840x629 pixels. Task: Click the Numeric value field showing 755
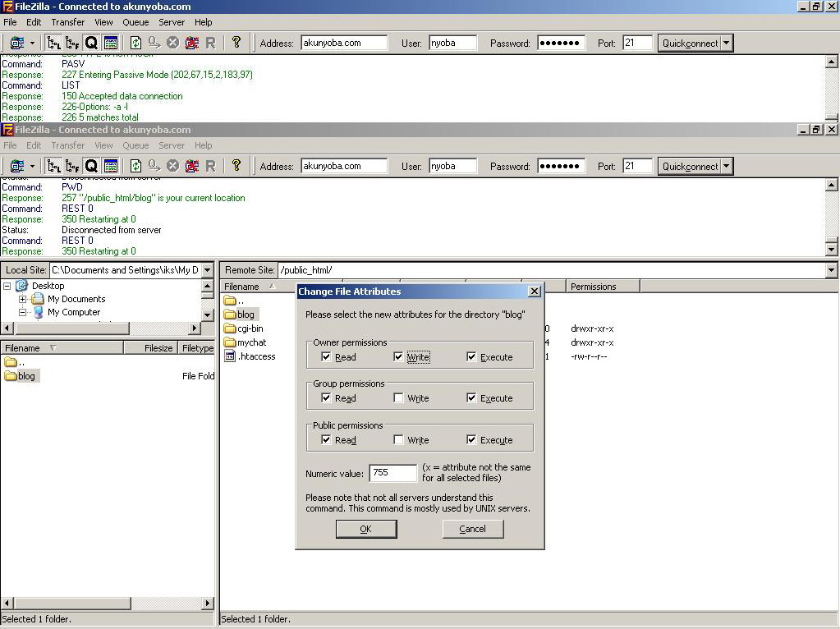tap(392, 472)
